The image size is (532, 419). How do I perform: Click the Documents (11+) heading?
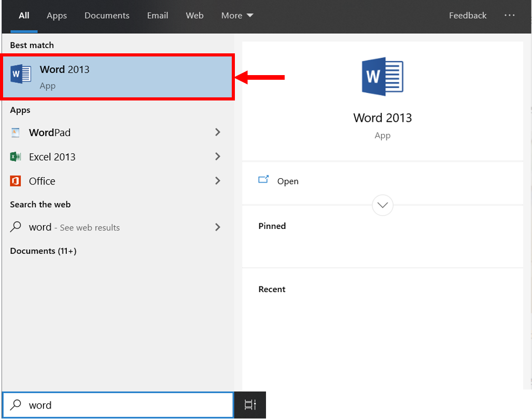point(43,251)
